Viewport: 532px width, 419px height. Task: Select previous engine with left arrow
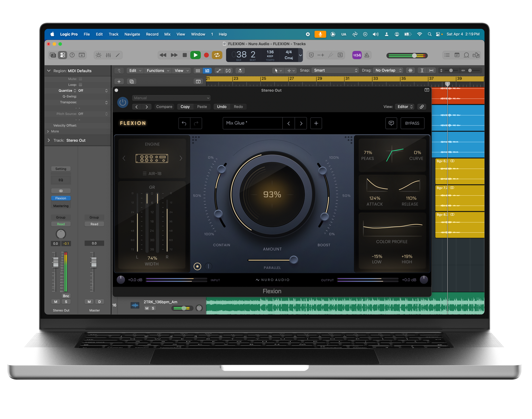124,158
